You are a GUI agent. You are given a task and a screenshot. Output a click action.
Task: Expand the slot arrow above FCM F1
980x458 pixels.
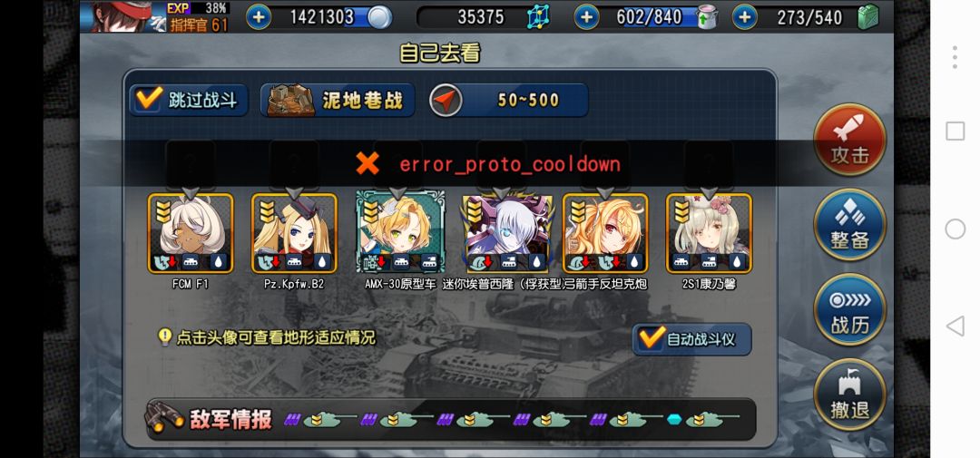pyautogui.click(x=191, y=192)
